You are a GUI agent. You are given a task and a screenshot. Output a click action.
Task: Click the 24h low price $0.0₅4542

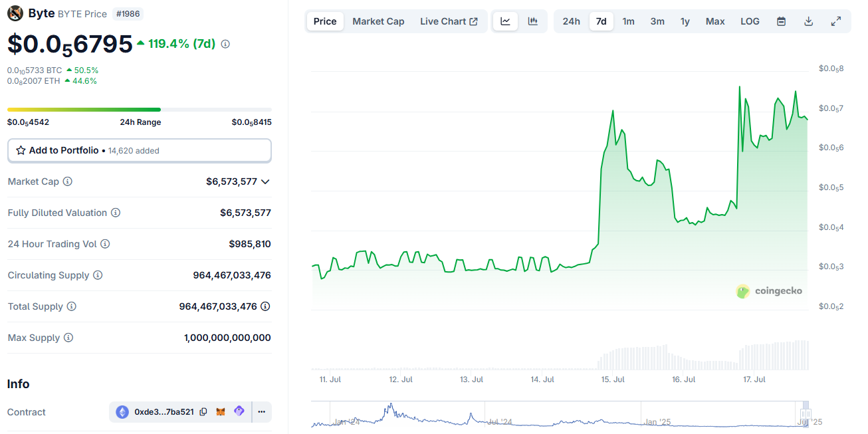point(28,122)
